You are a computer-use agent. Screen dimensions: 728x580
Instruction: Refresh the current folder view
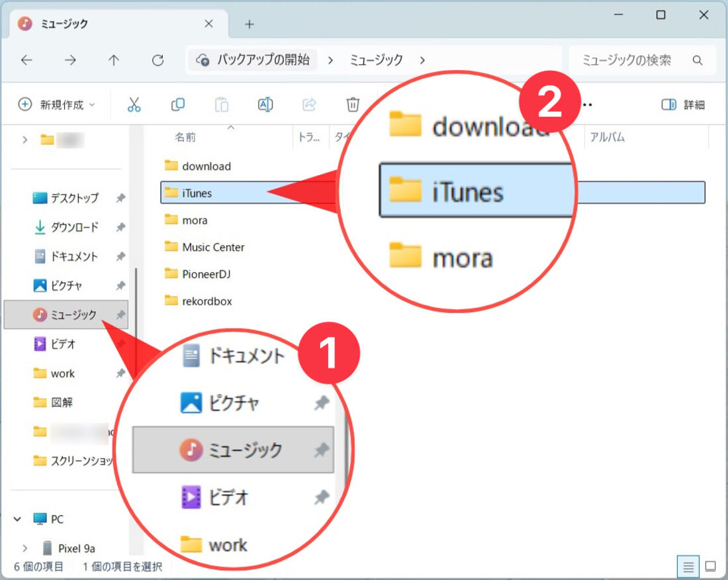click(x=158, y=60)
